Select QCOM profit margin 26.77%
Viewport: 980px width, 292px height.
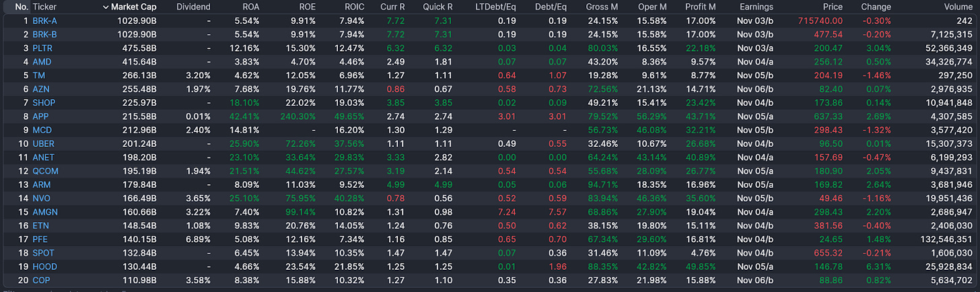(x=701, y=171)
